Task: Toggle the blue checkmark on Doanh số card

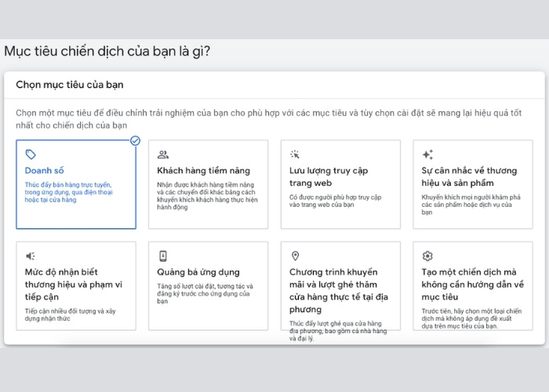Action: tap(135, 140)
